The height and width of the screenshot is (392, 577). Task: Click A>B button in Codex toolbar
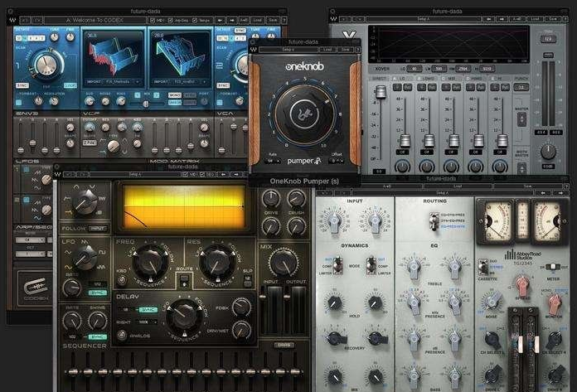244,20
